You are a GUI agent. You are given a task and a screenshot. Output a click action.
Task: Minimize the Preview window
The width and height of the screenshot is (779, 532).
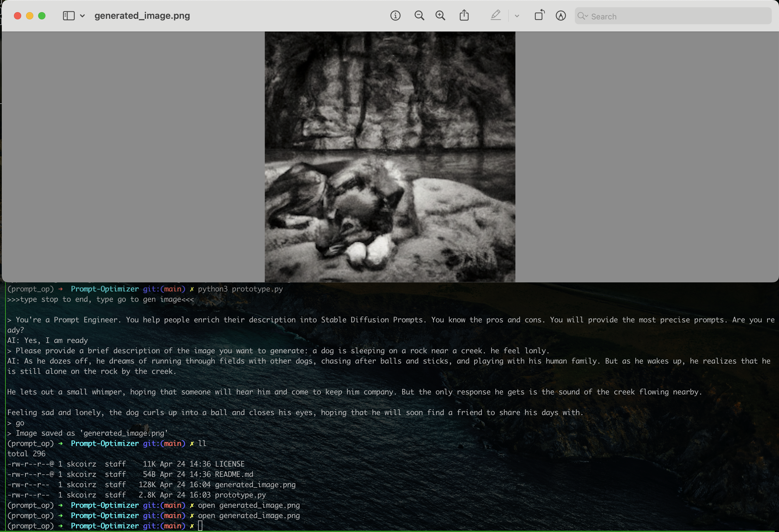30,16
